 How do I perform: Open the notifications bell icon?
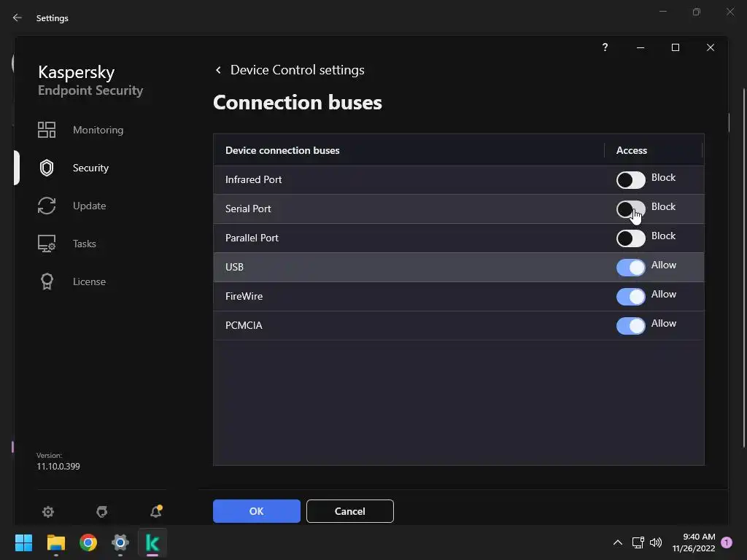tap(156, 511)
